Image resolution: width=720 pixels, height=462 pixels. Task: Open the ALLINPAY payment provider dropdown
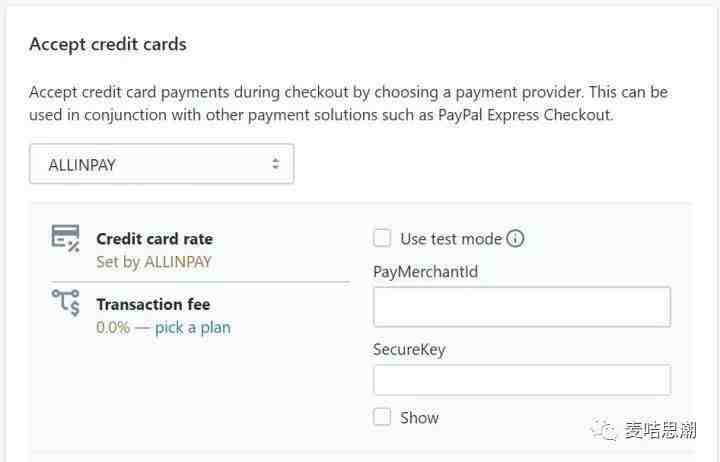click(x=161, y=165)
